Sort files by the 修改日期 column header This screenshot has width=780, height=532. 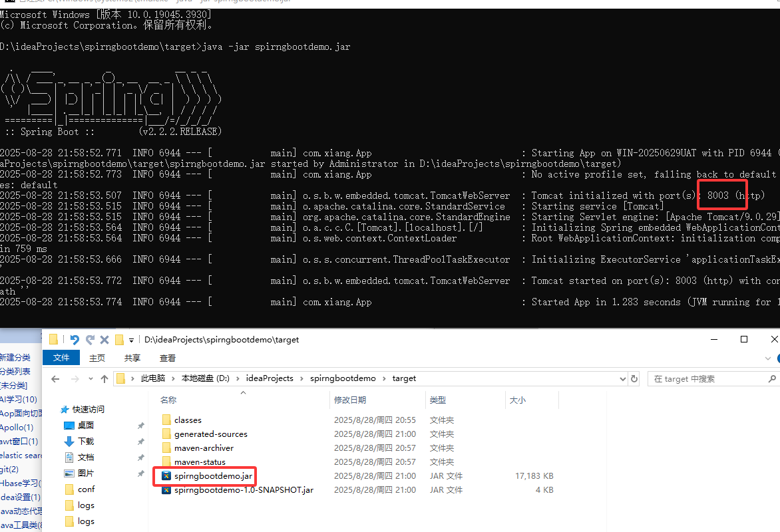point(349,400)
